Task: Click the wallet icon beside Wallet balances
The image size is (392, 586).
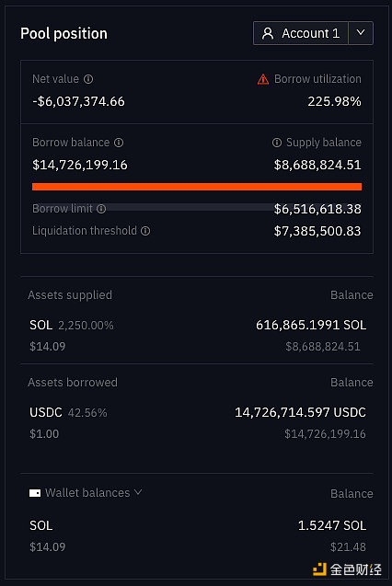Action: pos(35,493)
